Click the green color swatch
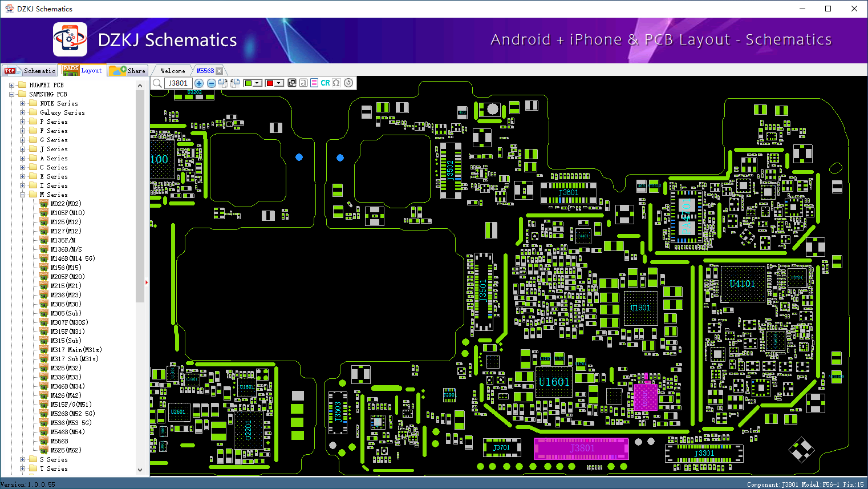Viewport: 868px width, 489px height. (248, 83)
